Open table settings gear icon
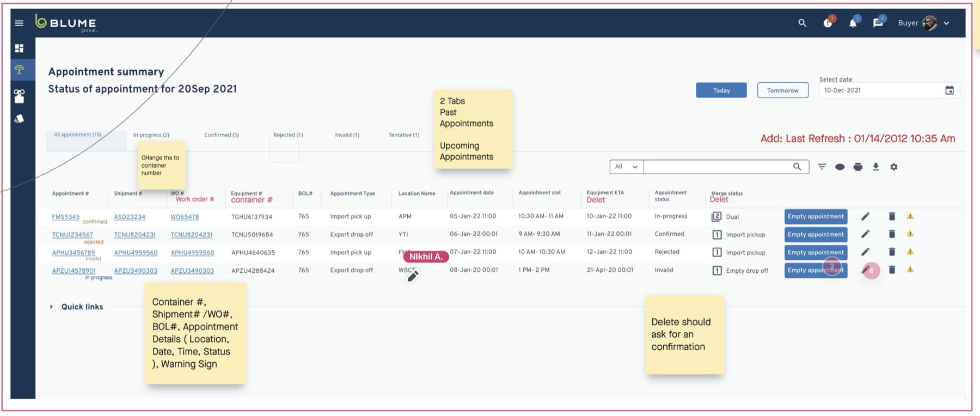The height and width of the screenshot is (416, 980). [x=893, y=167]
